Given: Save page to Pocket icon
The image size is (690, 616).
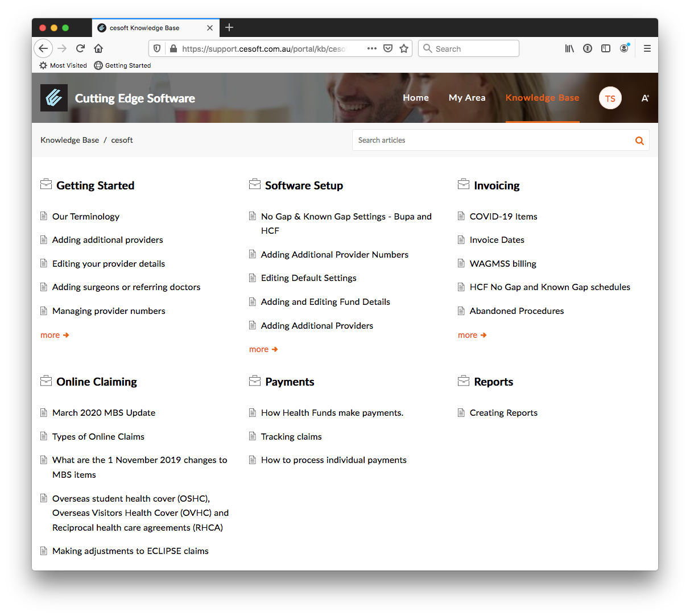Looking at the screenshot, I should point(388,48).
